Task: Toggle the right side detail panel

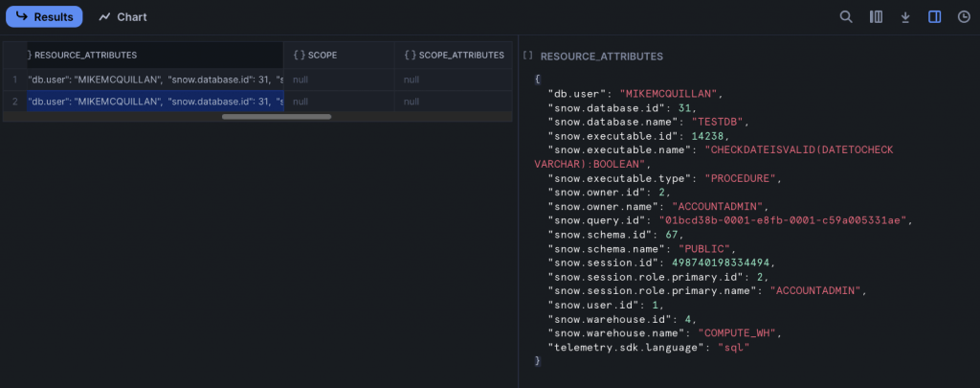Action: 934,17
